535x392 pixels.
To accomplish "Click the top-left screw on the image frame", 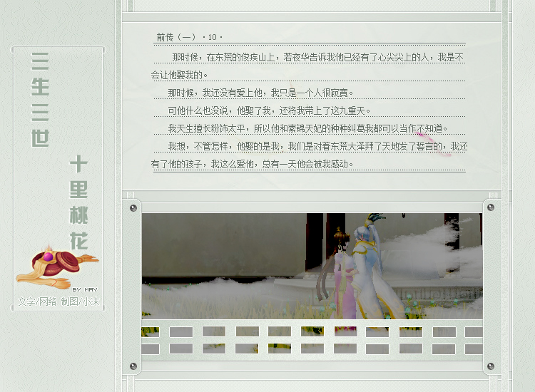I will (133, 208).
